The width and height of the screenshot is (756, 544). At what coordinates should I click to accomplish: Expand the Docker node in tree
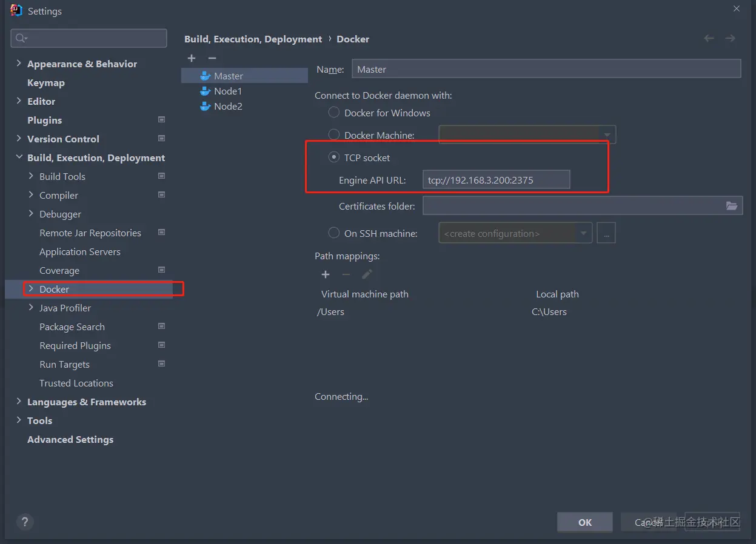click(31, 289)
